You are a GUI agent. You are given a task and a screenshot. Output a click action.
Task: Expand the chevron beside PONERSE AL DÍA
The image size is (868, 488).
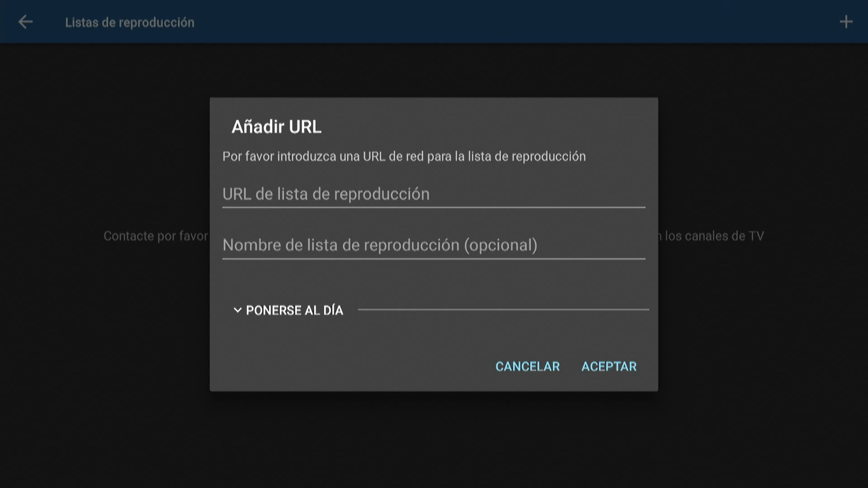tap(237, 310)
